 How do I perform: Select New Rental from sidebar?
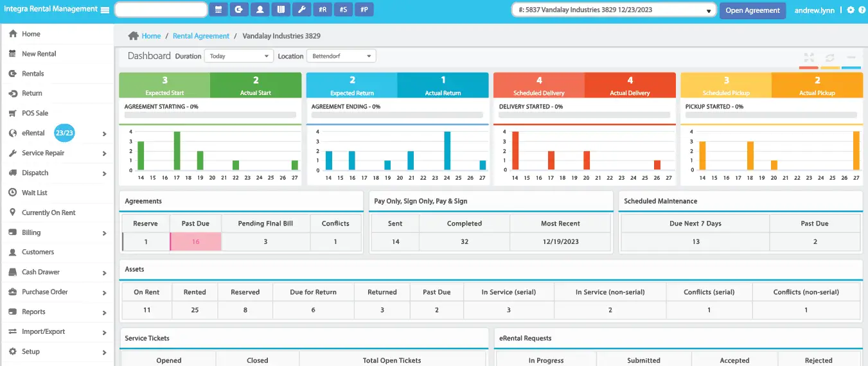click(39, 54)
